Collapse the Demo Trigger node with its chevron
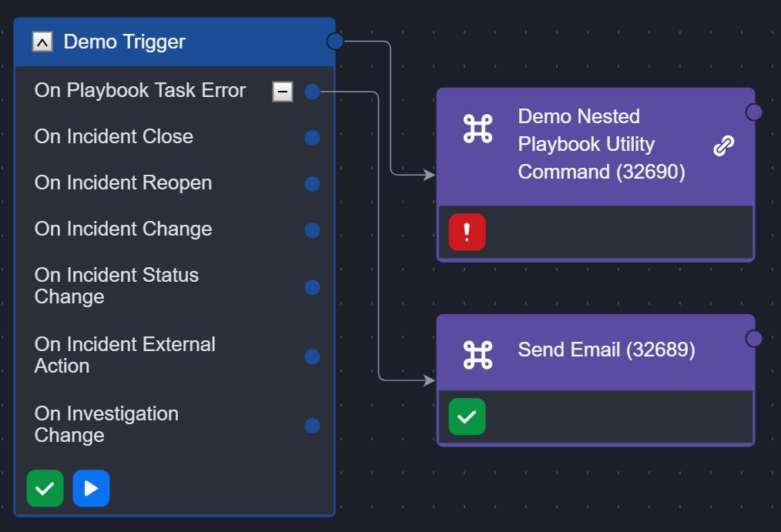 [42, 42]
